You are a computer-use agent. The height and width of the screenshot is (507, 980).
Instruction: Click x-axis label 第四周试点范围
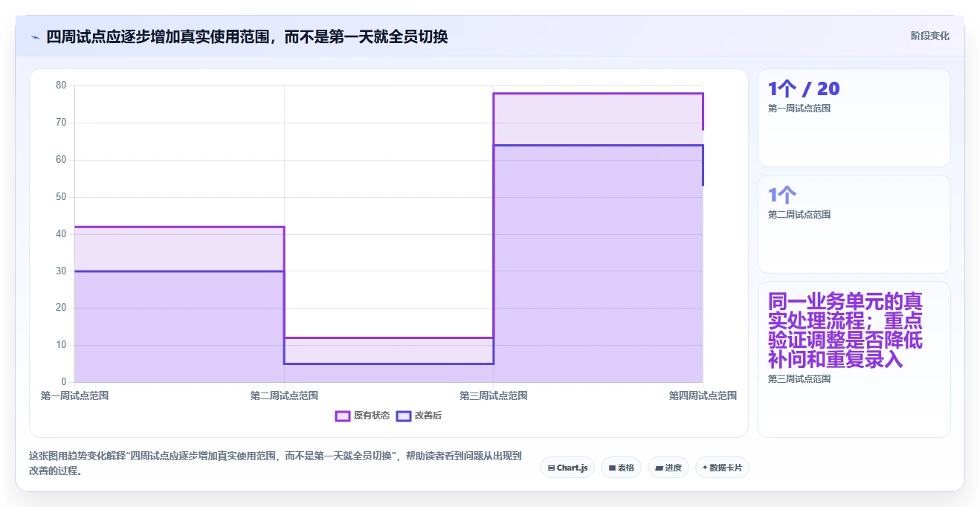click(x=703, y=395)
